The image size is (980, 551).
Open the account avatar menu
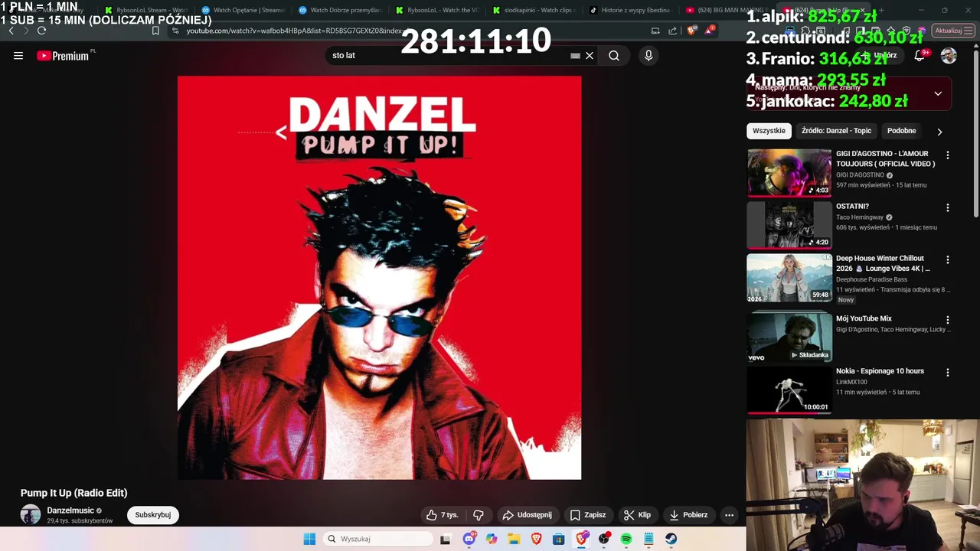tap(949, 56)
